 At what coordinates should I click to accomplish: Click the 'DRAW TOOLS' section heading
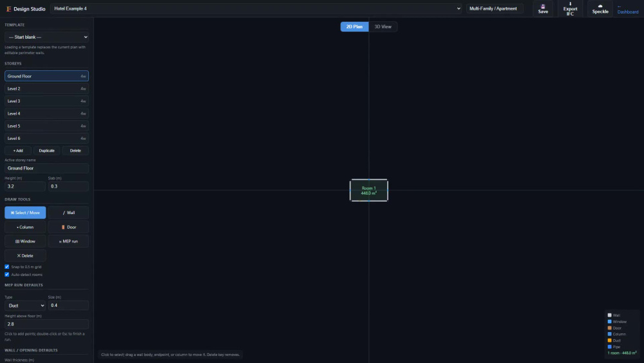(x=17, y=199)
